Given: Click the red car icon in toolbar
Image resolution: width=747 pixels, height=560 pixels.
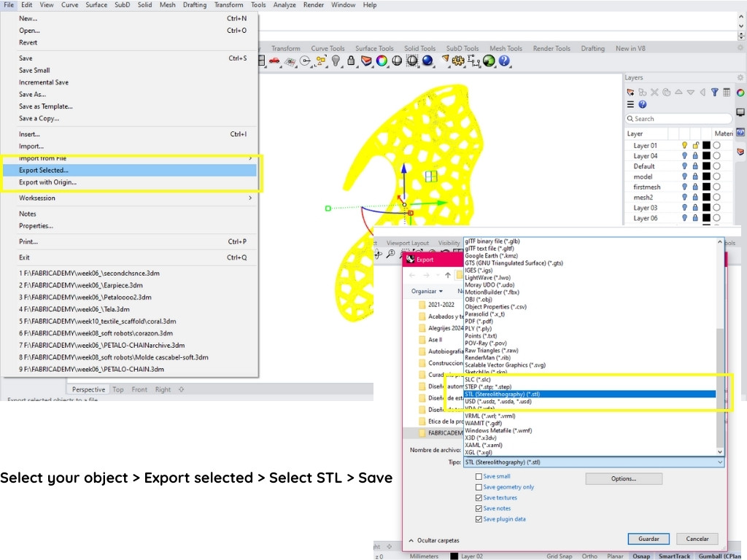Looking at the screenshot, I should pyautogui.click(x=274, y=61).
